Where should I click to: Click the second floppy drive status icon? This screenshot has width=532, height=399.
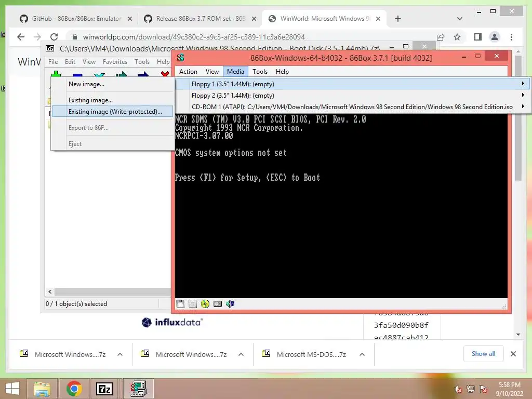point(192,303)
